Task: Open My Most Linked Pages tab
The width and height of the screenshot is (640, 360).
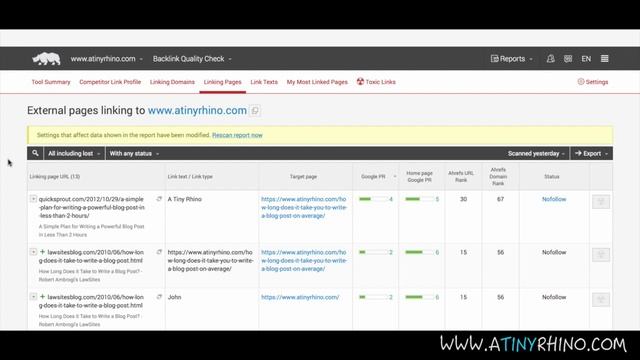Action: pos(317,82)
